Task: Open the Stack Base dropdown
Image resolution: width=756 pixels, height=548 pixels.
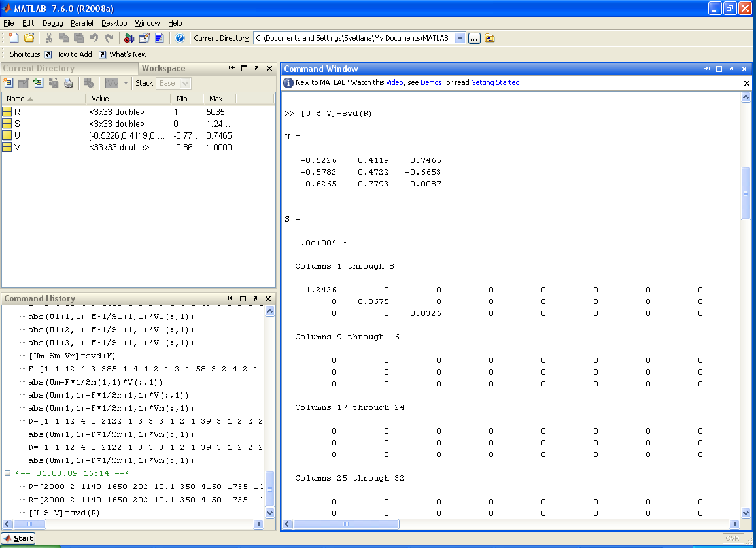Action: click(x=174, y=83)
